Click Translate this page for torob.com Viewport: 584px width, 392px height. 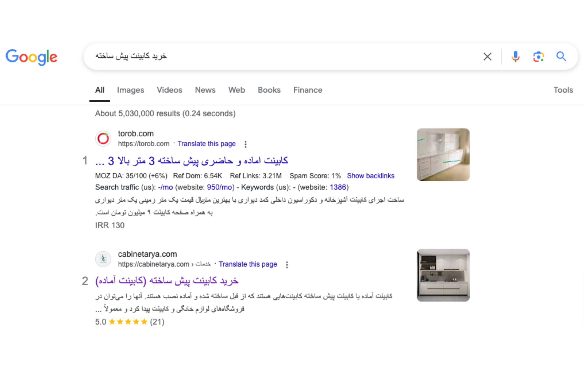click(x=207, y=144)
